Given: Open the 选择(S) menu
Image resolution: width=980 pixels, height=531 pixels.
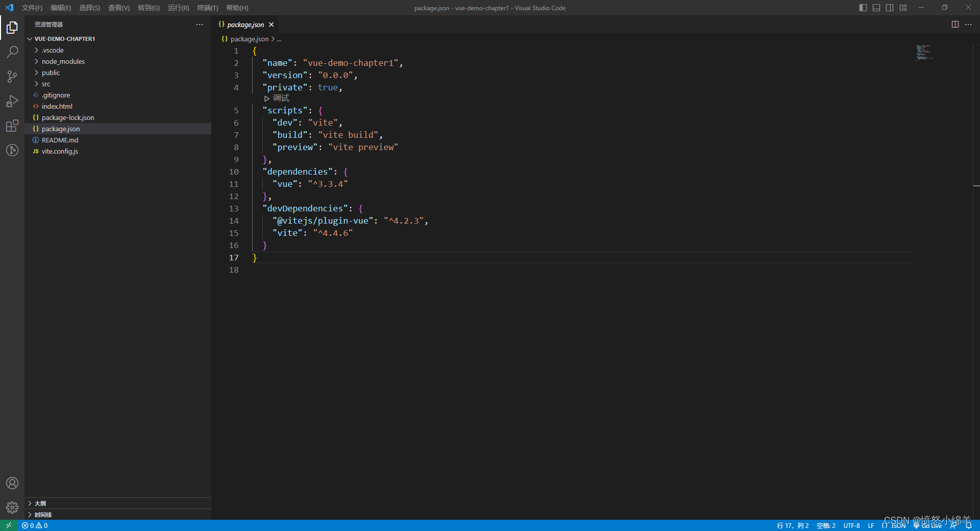Looking at the screenshot, I should click(89, 8).
